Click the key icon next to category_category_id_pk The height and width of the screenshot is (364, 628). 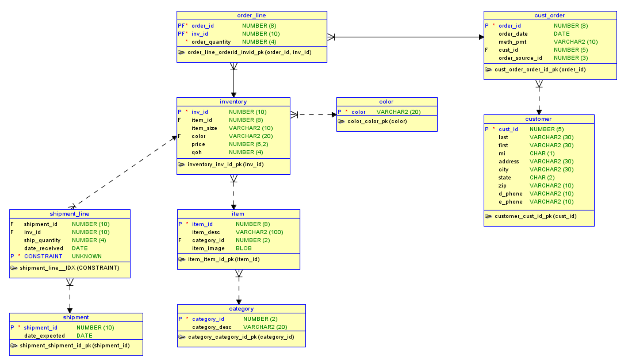(181, 337)
